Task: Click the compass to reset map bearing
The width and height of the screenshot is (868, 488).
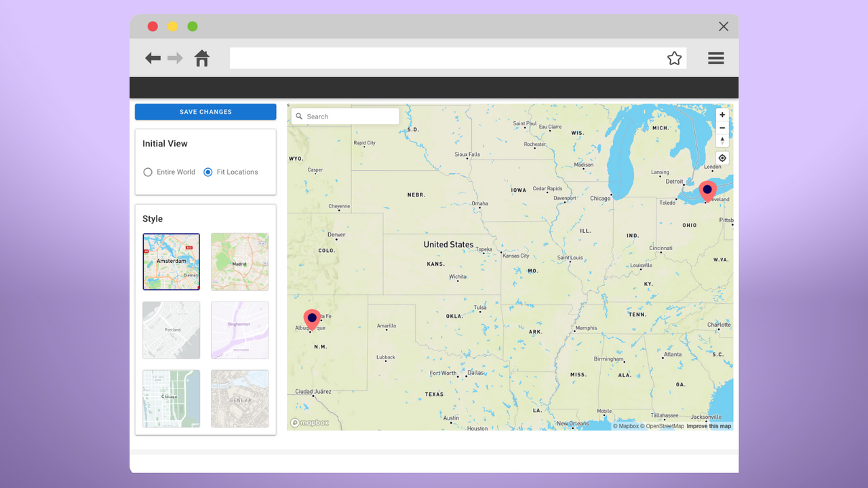Action: pyautogui.click(x=722, y=140)
